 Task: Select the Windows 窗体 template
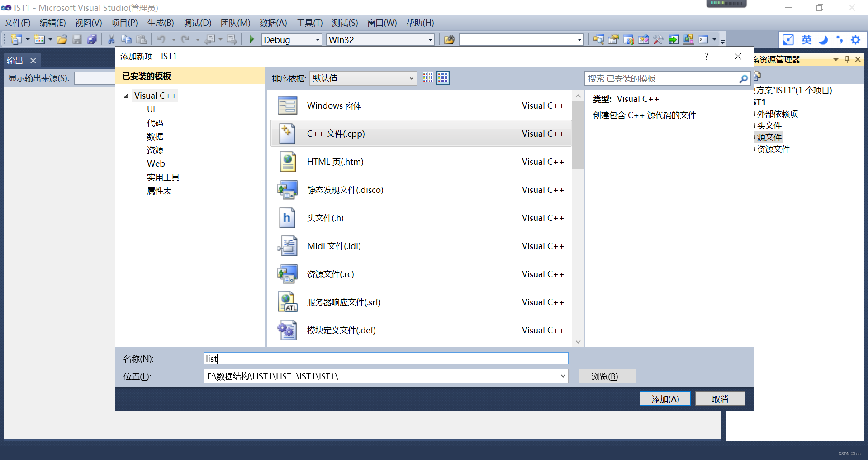(x=421, y=105)
